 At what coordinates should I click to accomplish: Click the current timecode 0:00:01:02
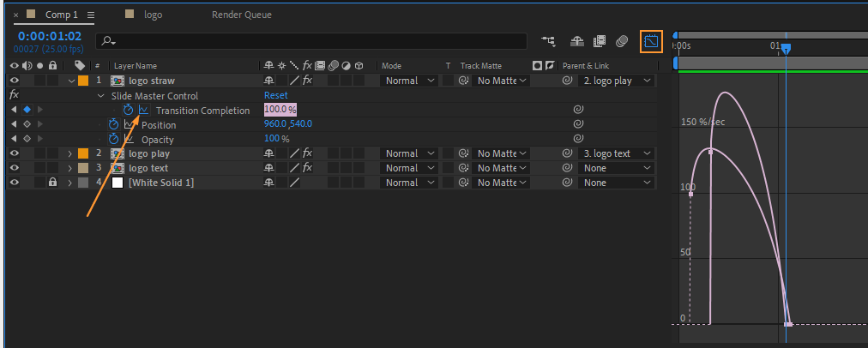[x=50, y=36]
